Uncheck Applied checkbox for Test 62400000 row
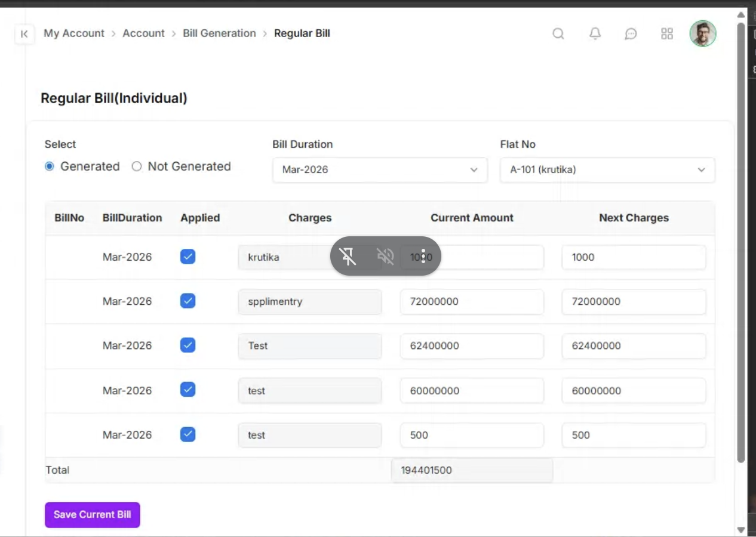Screen dimensions: 756x537 click(188, 345)
